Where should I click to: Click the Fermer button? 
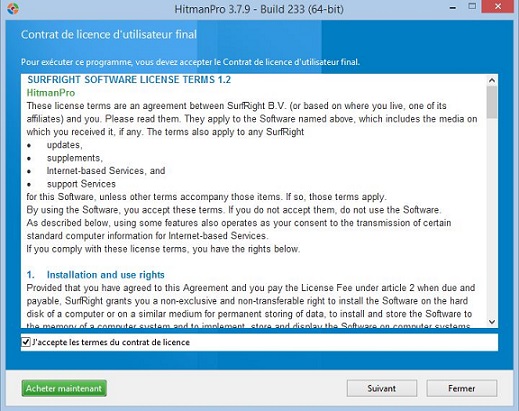coord(462,388)
